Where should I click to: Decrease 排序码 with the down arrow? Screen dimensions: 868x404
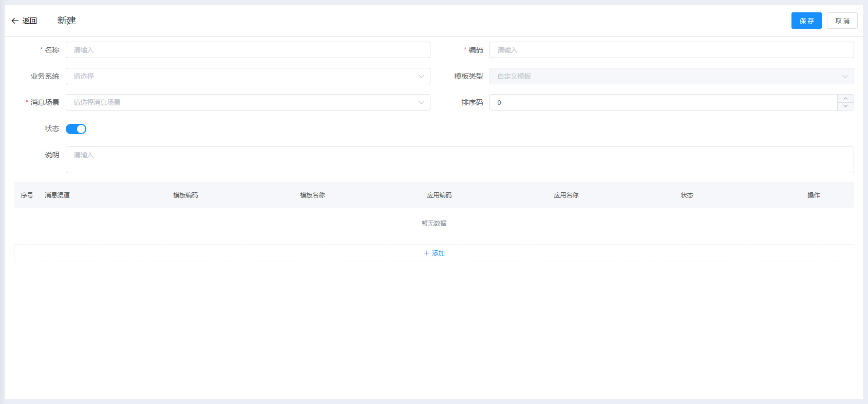coord(845,106)
